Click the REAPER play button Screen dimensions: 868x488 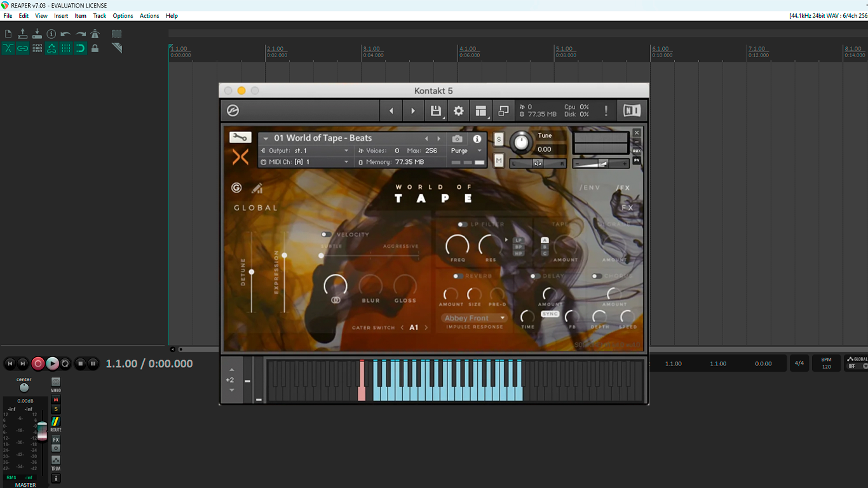coord(52,363)
